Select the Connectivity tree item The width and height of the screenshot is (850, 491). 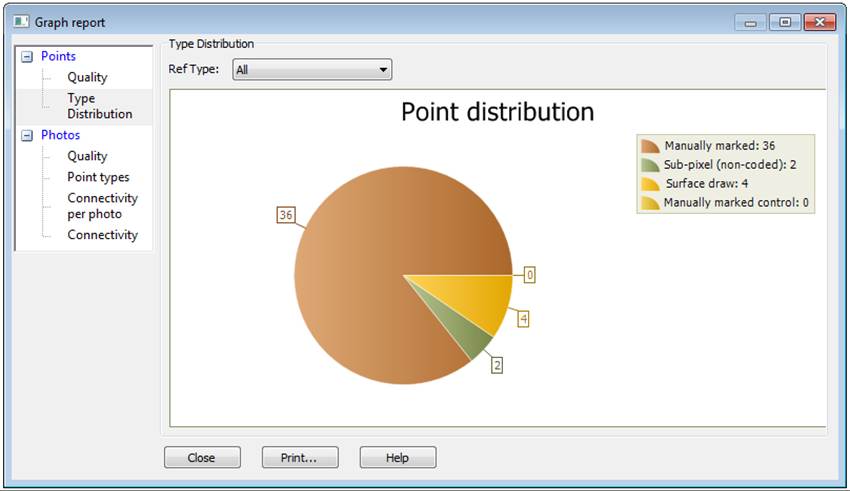(x=102, y=235)
